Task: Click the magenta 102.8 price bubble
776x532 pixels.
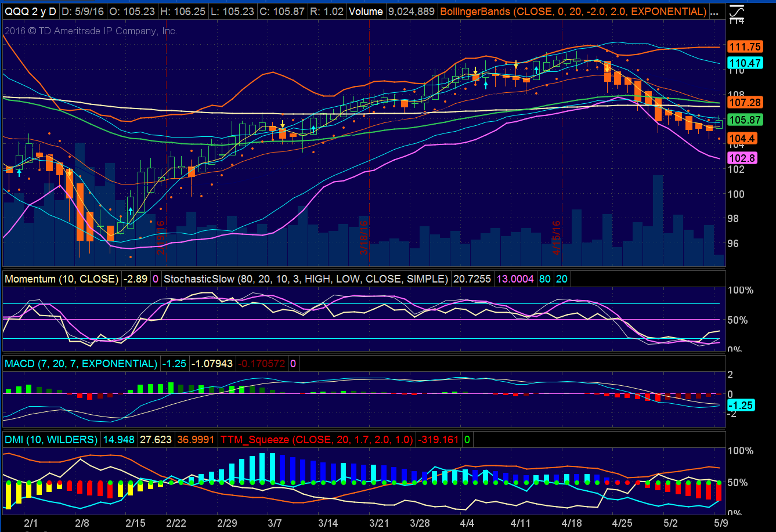Action: [x=742, y=158]
